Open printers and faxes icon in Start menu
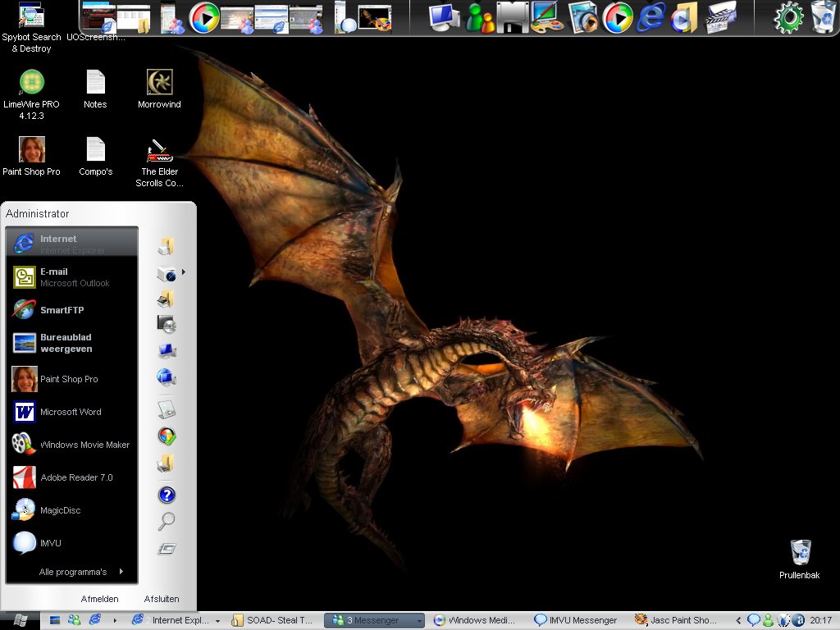The width and height of the screenshot is (840, 630). 167,463
